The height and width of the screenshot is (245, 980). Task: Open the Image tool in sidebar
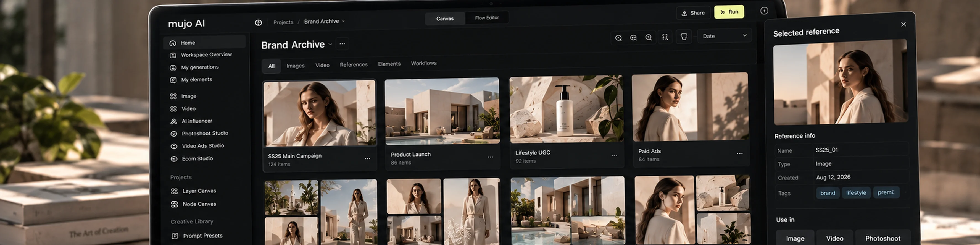click(x=183, y=96)
